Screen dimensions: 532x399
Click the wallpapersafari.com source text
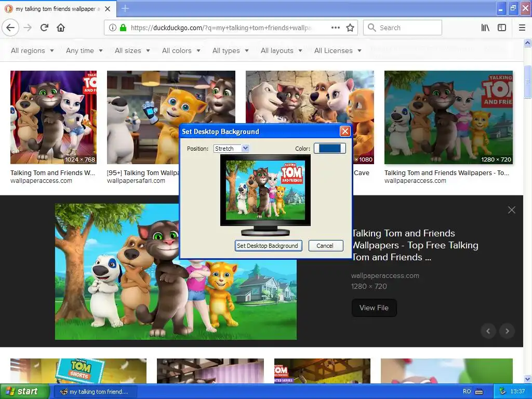[x=136, y=181]
